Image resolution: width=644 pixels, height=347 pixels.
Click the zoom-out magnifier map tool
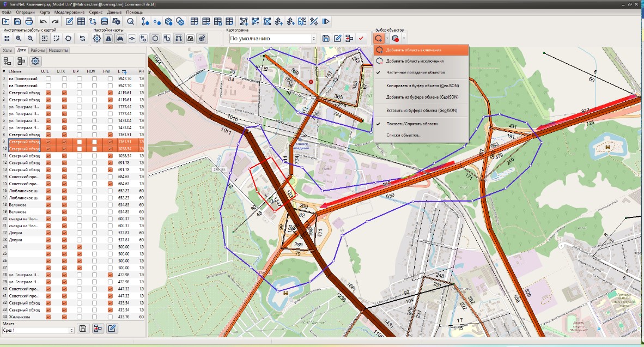[x=31, y=38]
